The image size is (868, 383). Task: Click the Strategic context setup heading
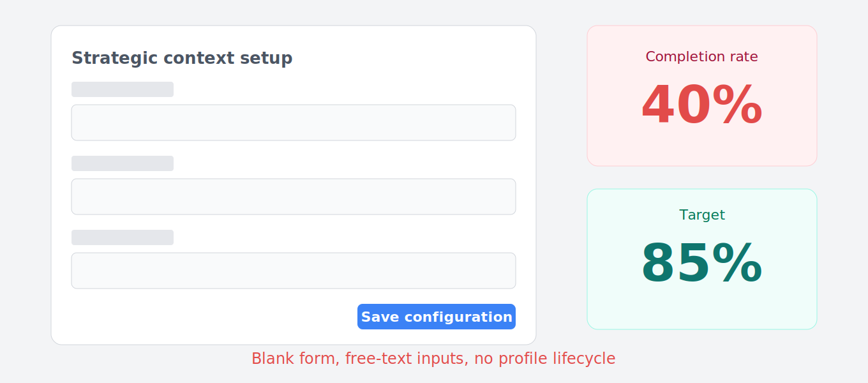pyautogui.click(x=182, y=58)
